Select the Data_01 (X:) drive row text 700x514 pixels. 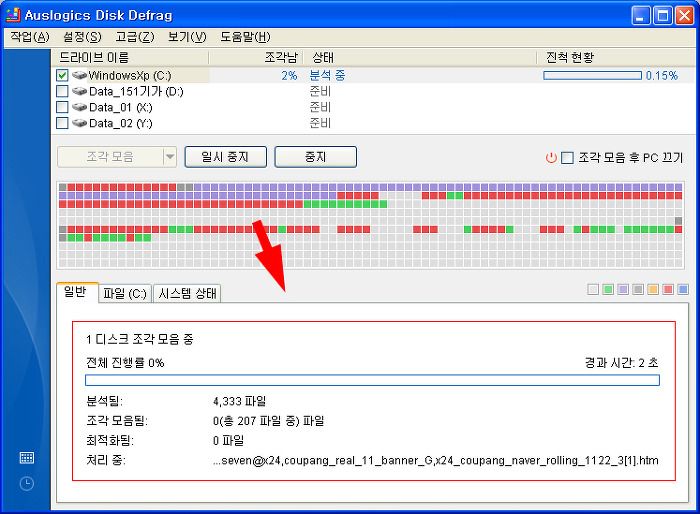coord(121,108)
